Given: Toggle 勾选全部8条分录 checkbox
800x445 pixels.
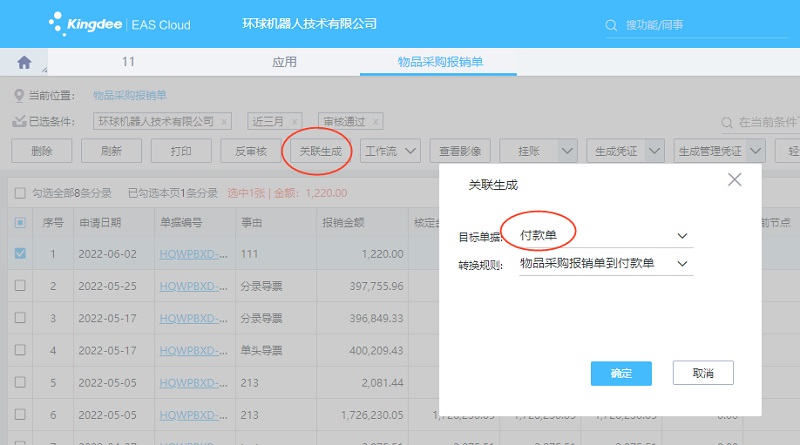Looking at the screenshot, I should click(x=19, y=192).
